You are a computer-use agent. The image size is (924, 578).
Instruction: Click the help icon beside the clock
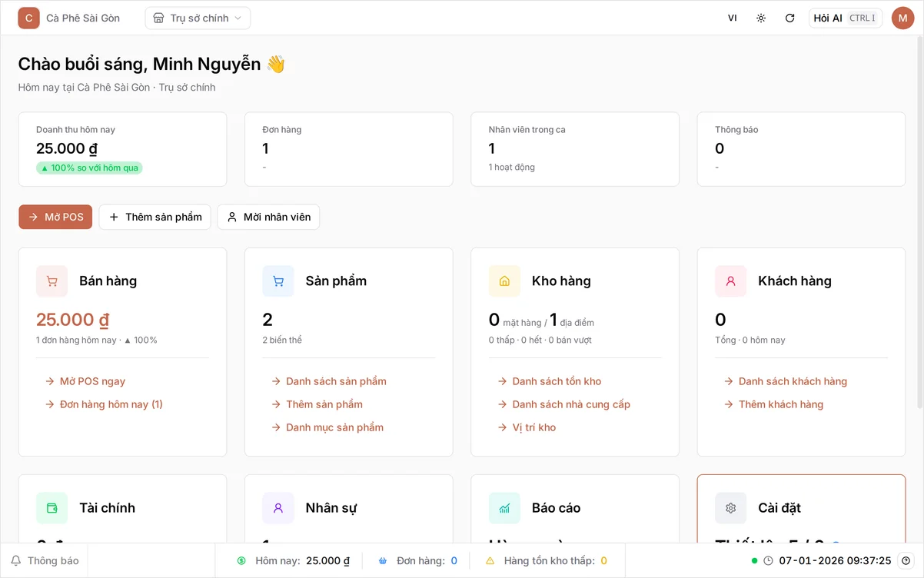pyautogui.click(x=906, y=560)
